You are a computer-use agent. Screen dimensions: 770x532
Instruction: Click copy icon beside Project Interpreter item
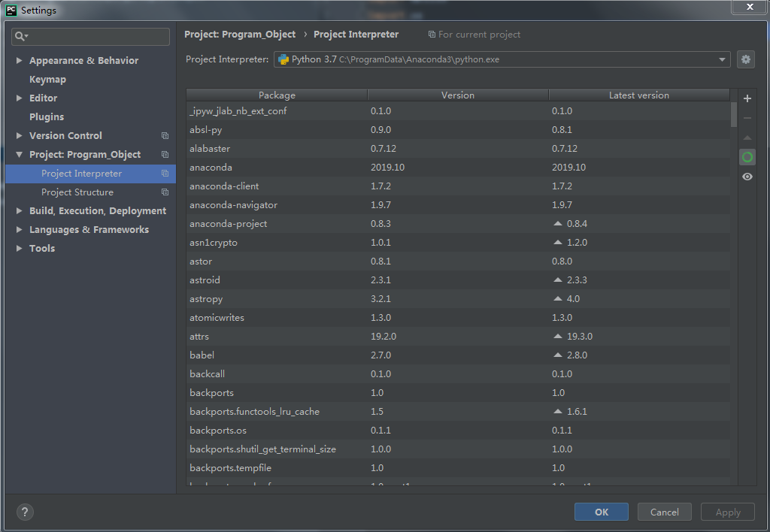(165, 174)
